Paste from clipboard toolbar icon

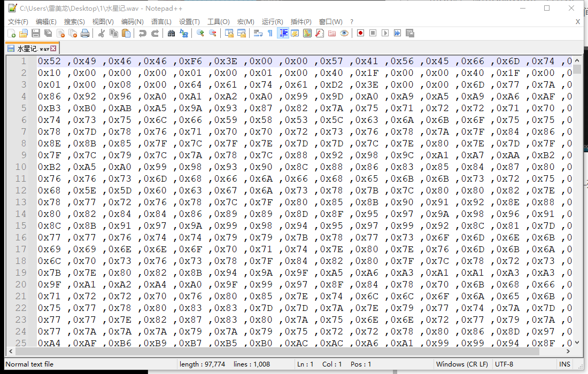126,33
